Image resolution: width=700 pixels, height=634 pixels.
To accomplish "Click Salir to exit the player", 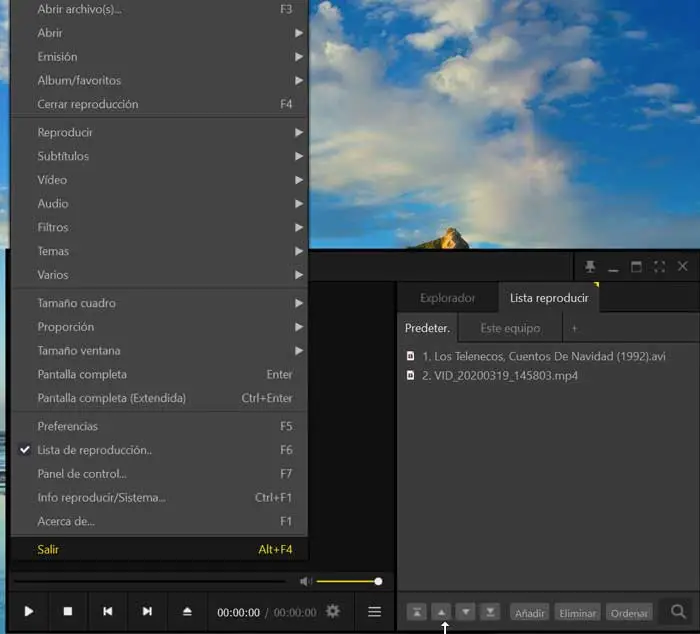I will tap(159, 549).
